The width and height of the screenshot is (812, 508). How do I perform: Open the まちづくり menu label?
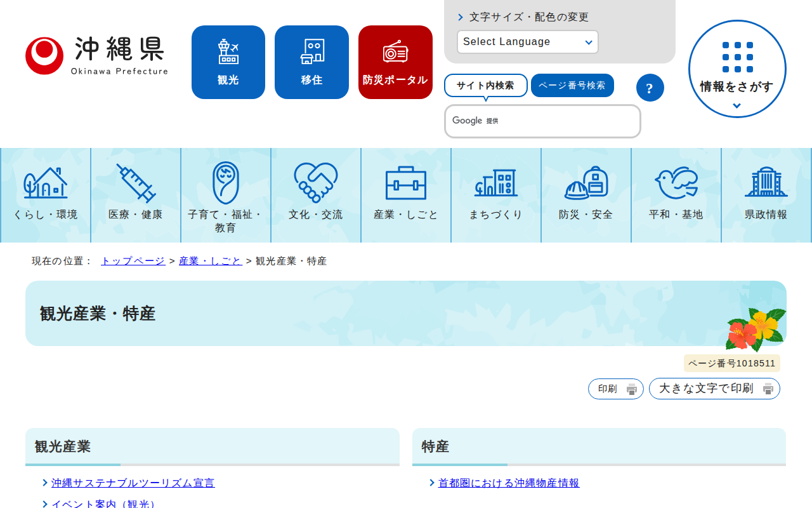496,215
